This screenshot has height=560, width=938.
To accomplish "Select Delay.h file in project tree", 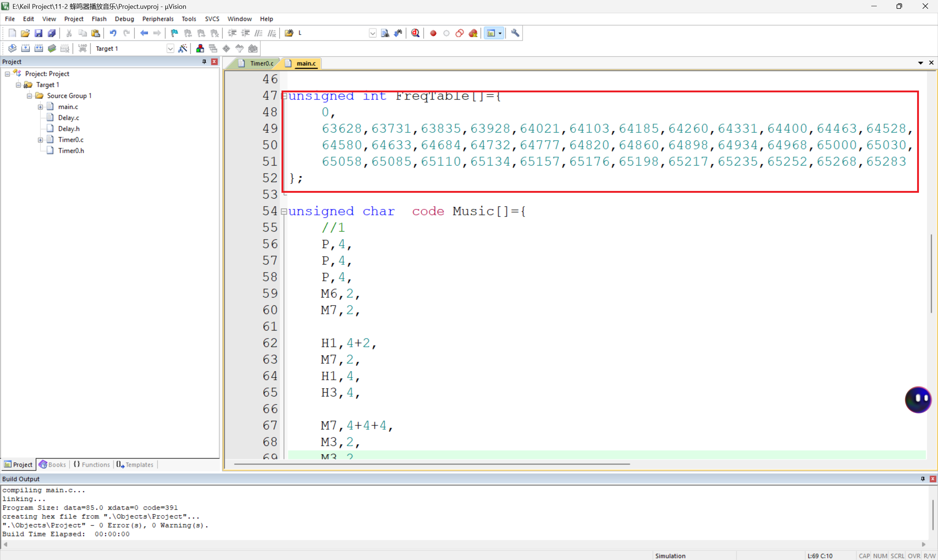I will 69,129.
